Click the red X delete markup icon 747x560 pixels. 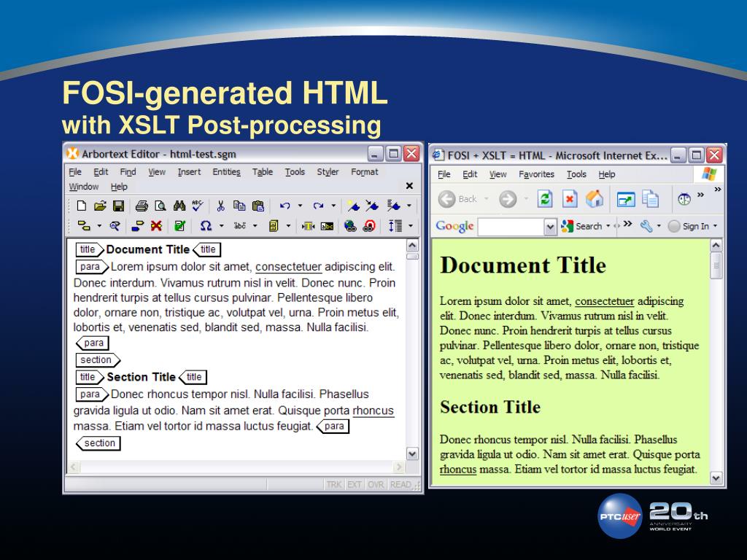click(156, 226)
